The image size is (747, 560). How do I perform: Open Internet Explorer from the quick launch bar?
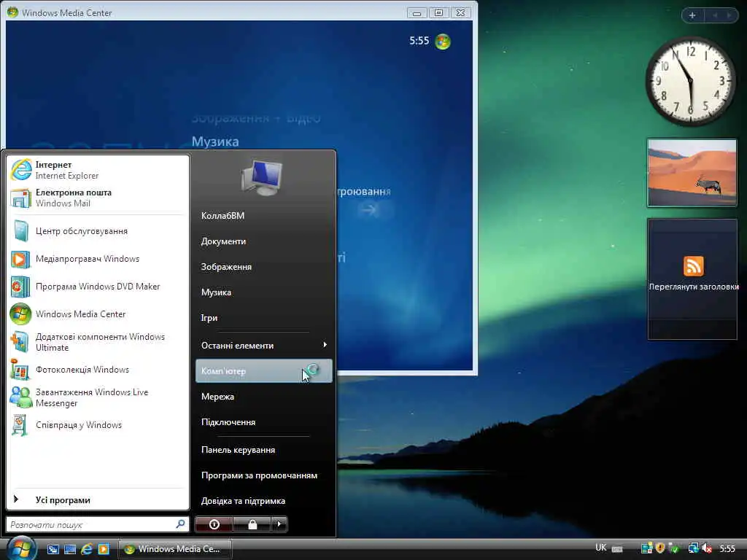click(87, 549)
